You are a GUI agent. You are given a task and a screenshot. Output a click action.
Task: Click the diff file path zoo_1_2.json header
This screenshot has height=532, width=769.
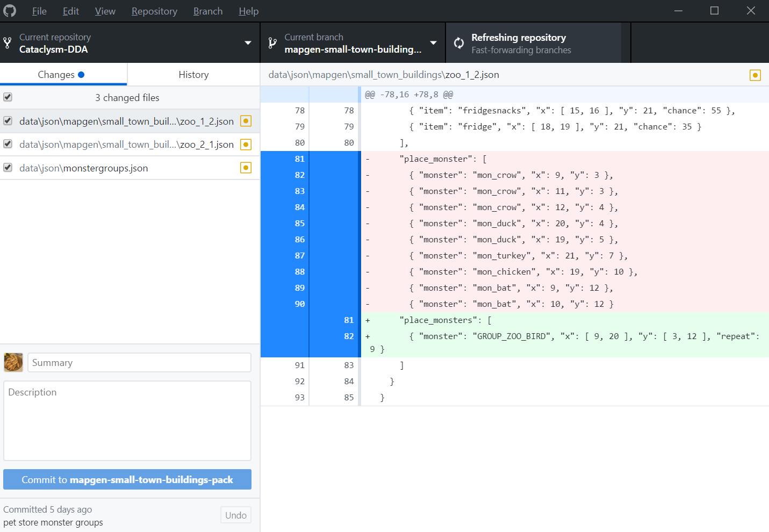[384, 75]
